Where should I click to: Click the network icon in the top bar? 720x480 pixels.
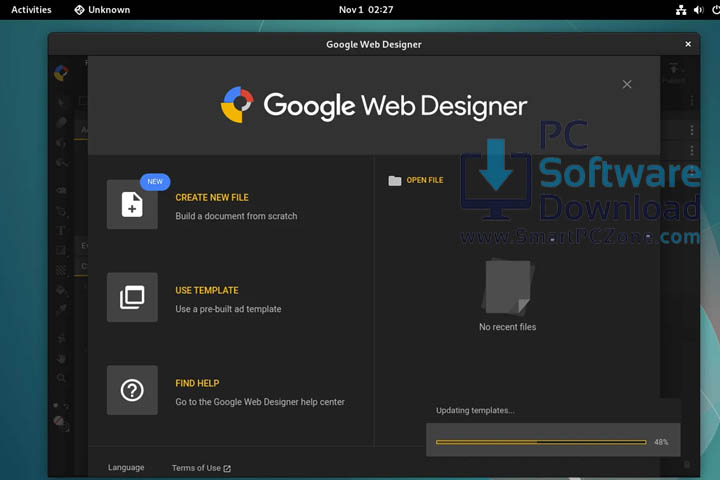click(681, 10)
